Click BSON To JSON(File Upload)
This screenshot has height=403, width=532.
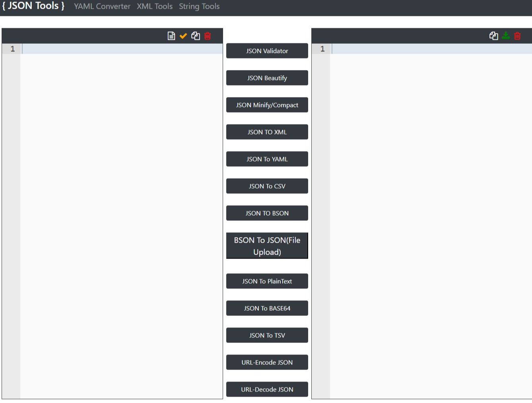tap(267, 245)
